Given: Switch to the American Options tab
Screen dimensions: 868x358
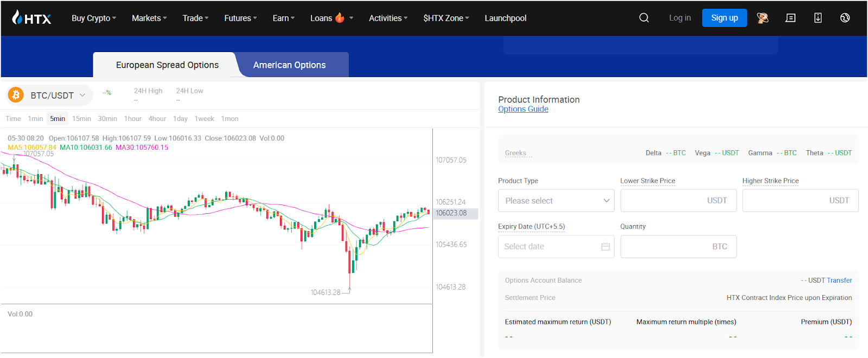Looking at the screenshot, I should tap(289, 65).
